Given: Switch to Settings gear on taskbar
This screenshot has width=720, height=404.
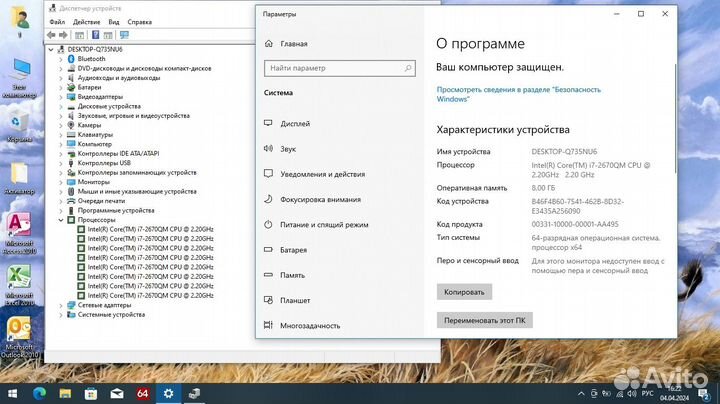Looking at the screenshot, I should (x=169, y=393).
